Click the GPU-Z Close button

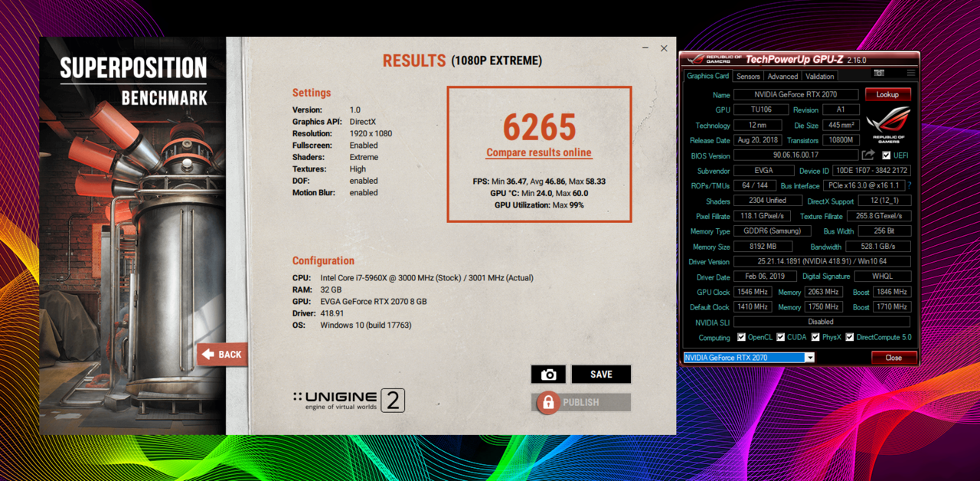point(893,358)
